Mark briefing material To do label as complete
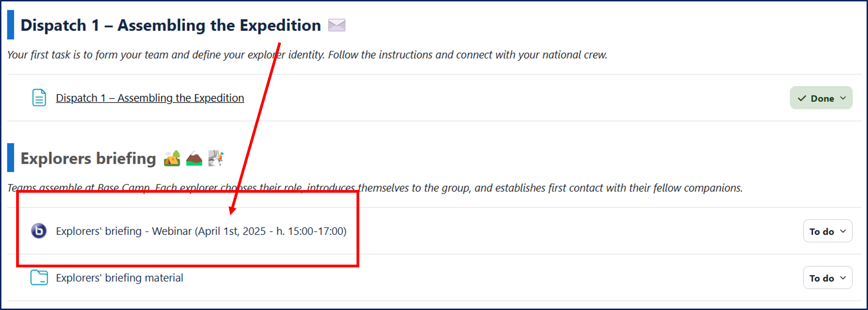868x310 pixels. [x=822, y=278]
